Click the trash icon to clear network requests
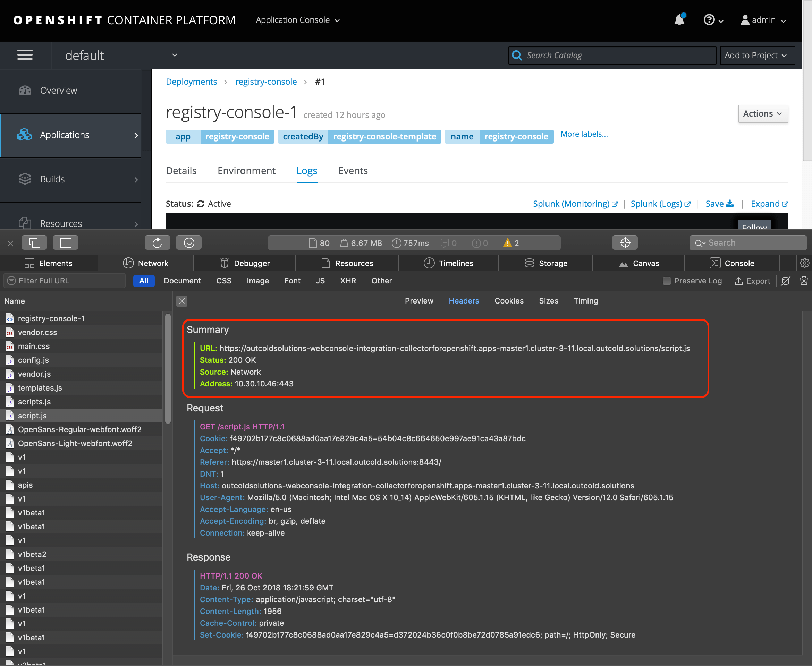Viewport: 812px width, 666px height. click(804, 280)
